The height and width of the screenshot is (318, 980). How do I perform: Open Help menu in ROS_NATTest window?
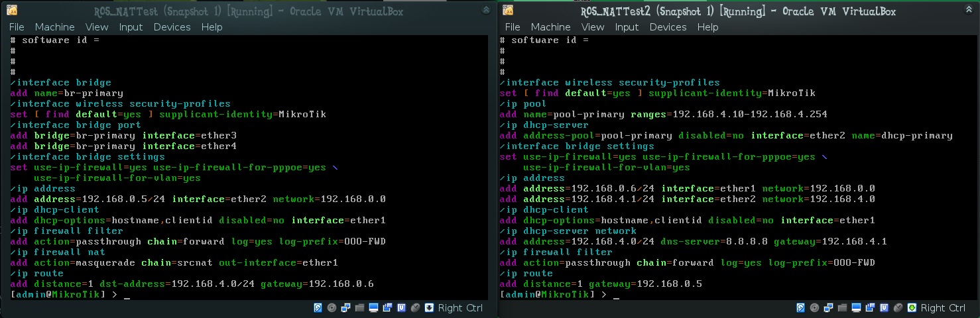[x=212, y=27]
